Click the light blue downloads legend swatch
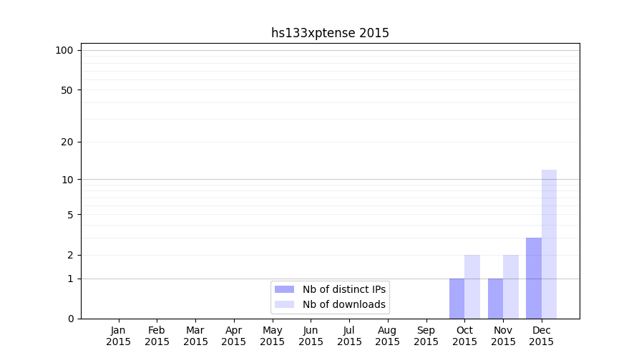644x358 pixels. click(x=284, y=304)
